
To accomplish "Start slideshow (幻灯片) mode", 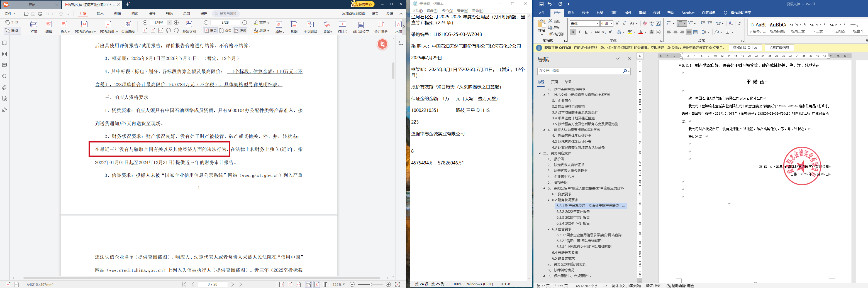I will 342,27.
